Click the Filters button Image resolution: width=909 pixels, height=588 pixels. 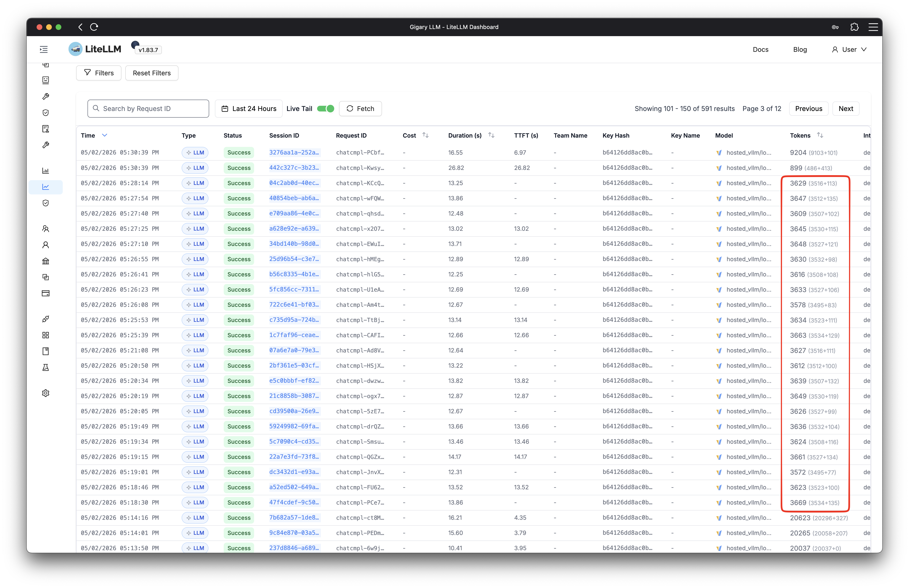click(x=98, y=73)
